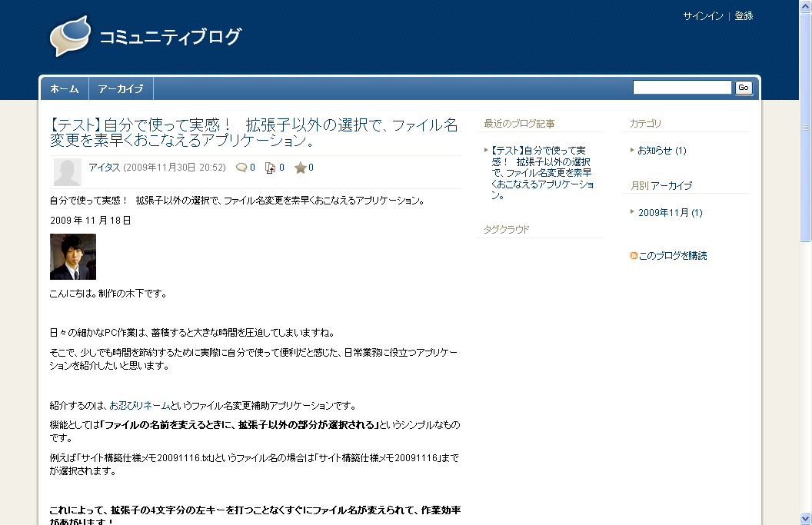This screenshot has width=812, height=525.
Task: Click the trackback page icon
Action: click(x=270, y=168)
